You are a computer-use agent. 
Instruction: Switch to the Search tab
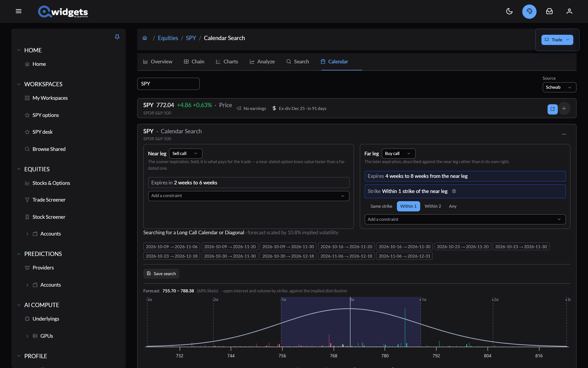pos(298,62)
